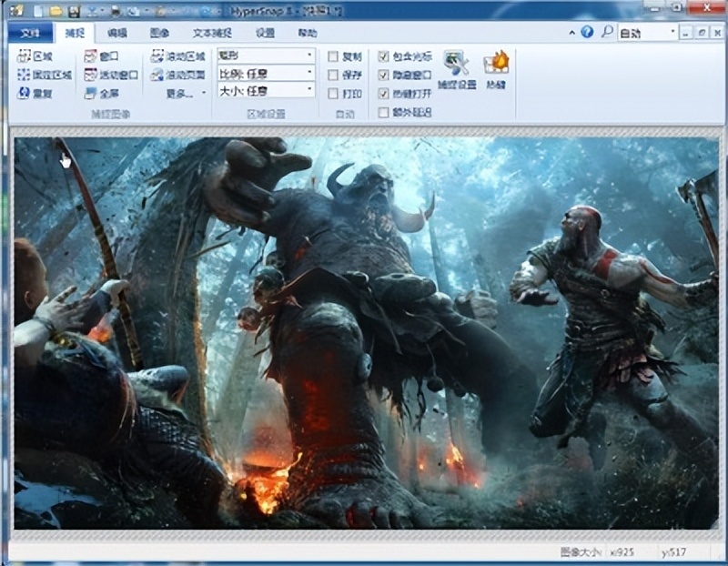Open the File (文件) menu

click(x=30, y=33)
